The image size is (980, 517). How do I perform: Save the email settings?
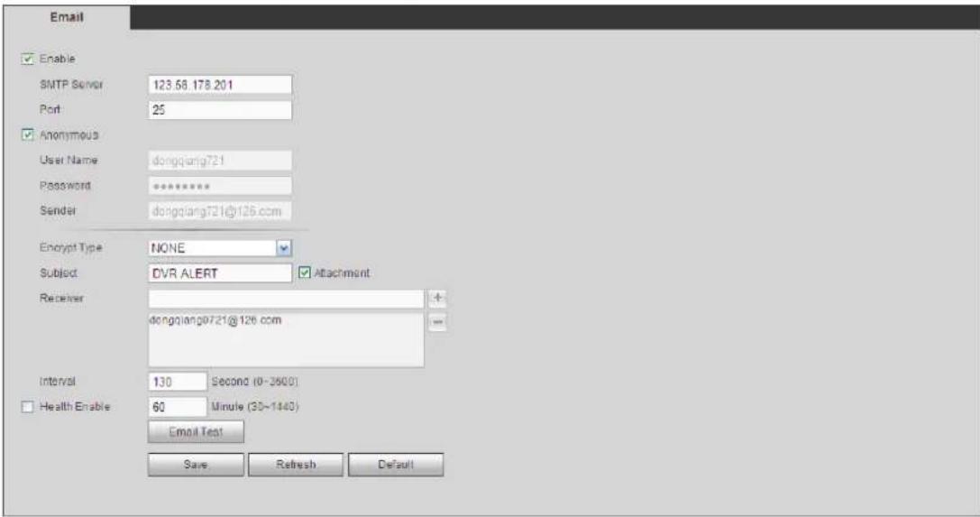[x=197, y=465]
